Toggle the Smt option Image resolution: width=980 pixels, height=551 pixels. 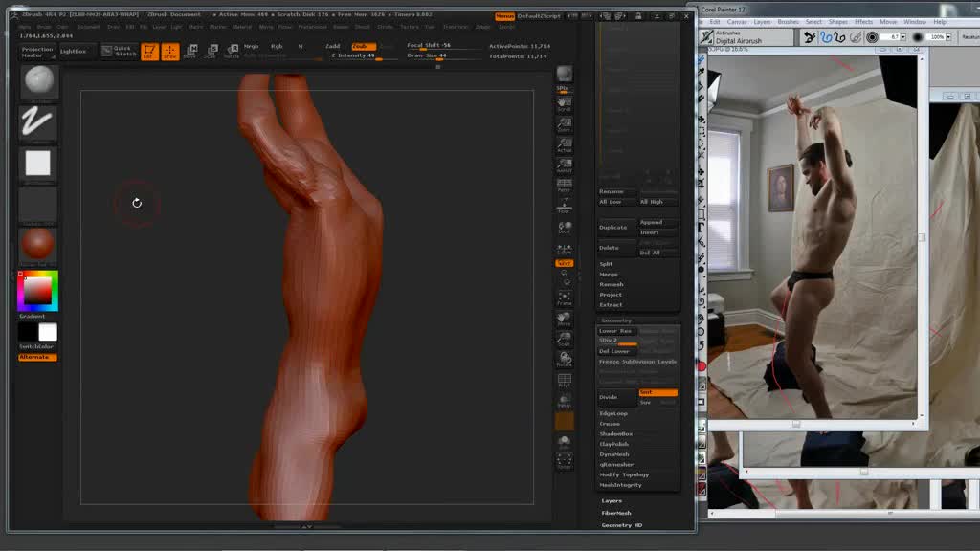click(x=658, y=392)
